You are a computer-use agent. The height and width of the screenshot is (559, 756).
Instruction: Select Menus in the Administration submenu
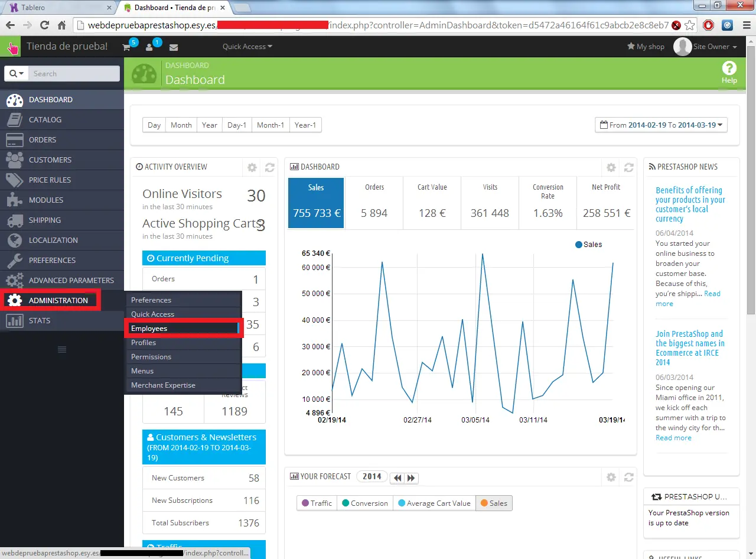[184, 371]
